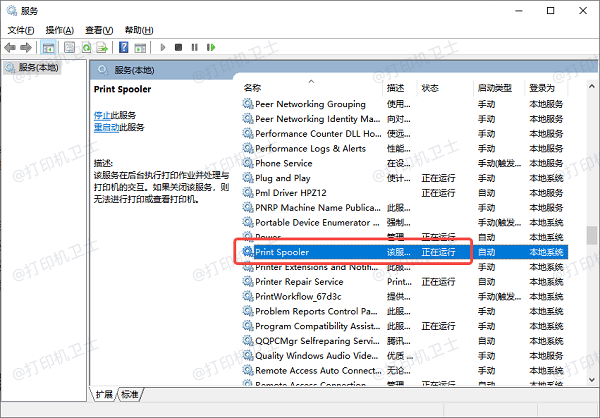The height and width of the screenshot is (418, 600).
Task: Open the 操作(A) menu
Action: pos(60,30)
